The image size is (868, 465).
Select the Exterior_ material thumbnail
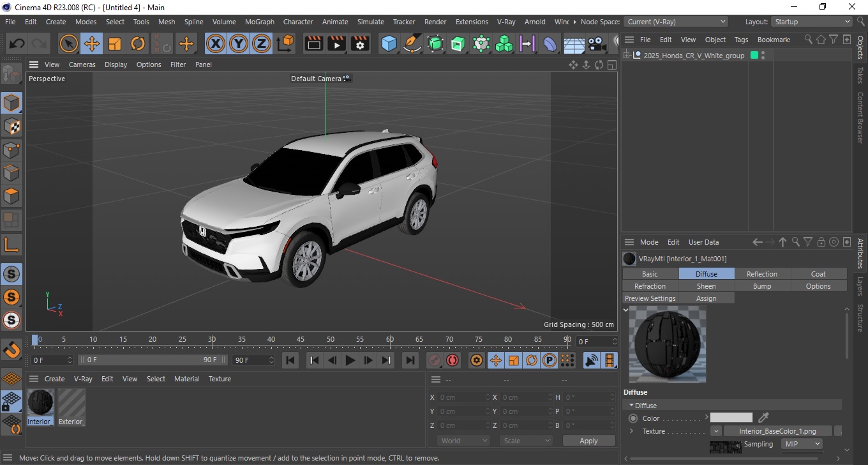71,407
